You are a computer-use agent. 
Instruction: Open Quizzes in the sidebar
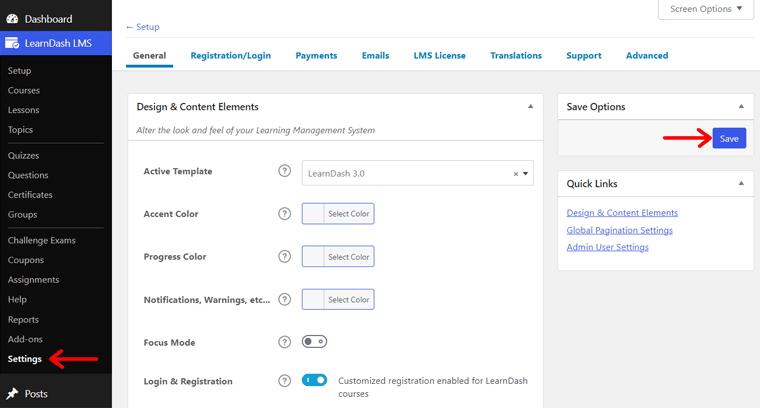pyautogui.click(x=23, y=156)
